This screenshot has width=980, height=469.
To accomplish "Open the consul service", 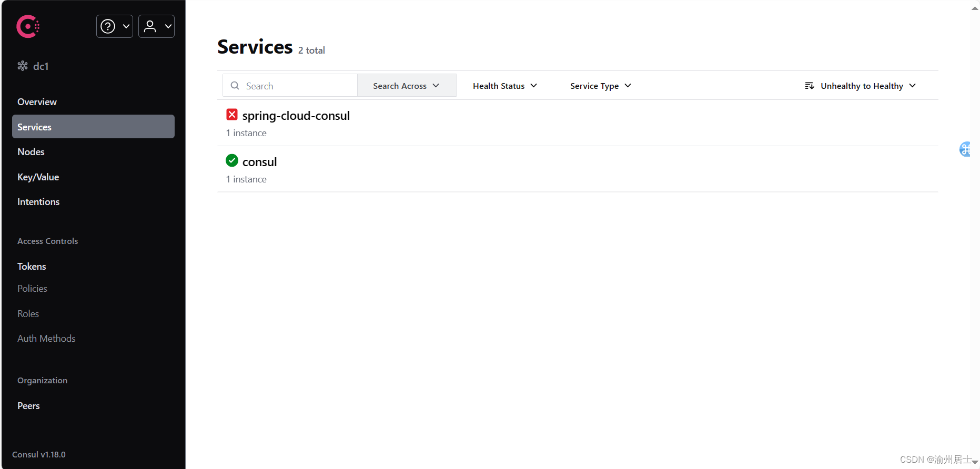I will coord(259,162).
